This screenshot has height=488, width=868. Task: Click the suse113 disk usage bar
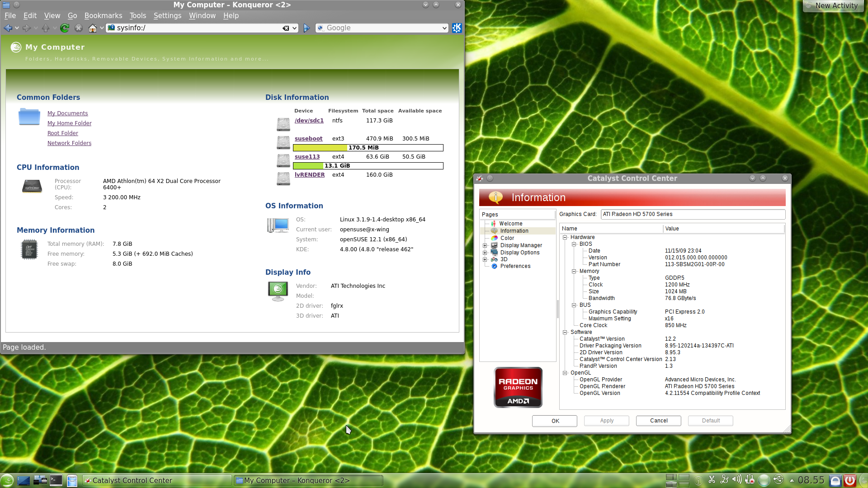[x=368, y=166]
